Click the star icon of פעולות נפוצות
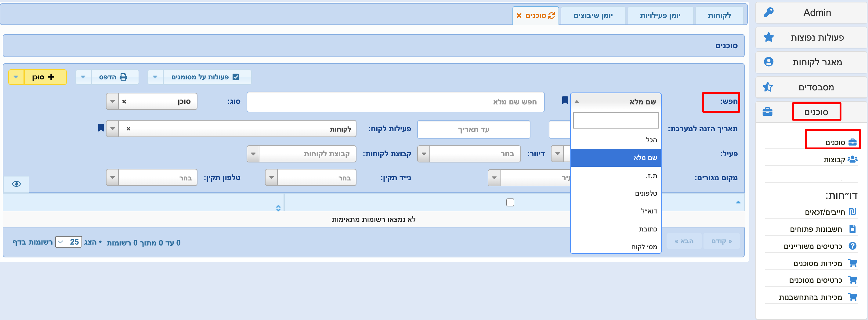 click(x=769, y=37)
